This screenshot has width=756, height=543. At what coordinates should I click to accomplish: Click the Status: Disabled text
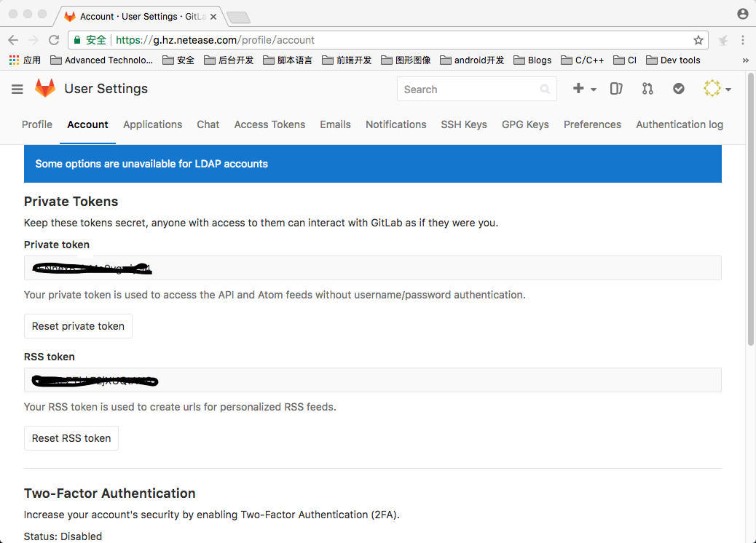[x=63, y=536]
